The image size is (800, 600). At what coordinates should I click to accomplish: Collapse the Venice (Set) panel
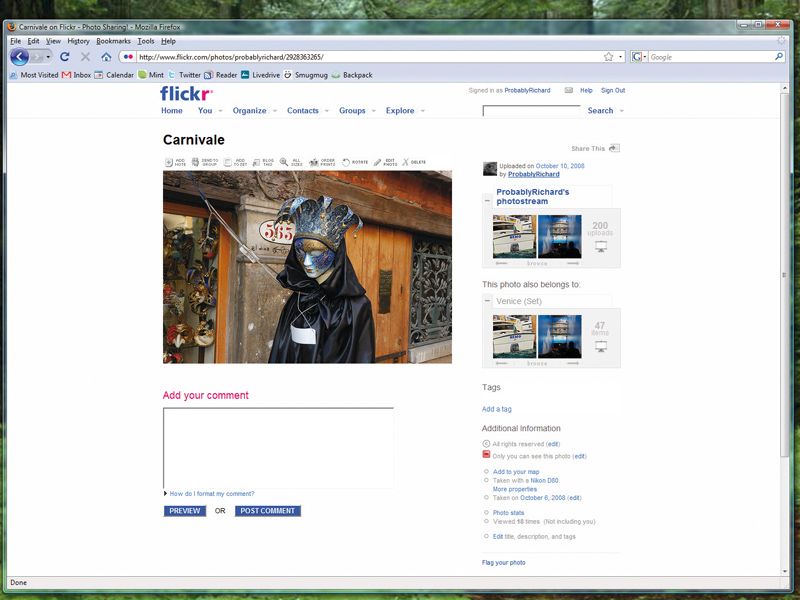tap(487, 301)
